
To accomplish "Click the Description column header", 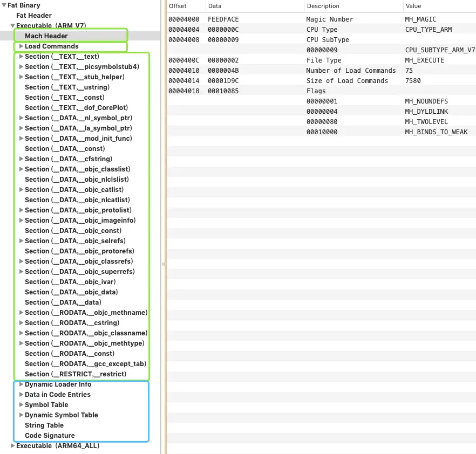I will point(323,6).
